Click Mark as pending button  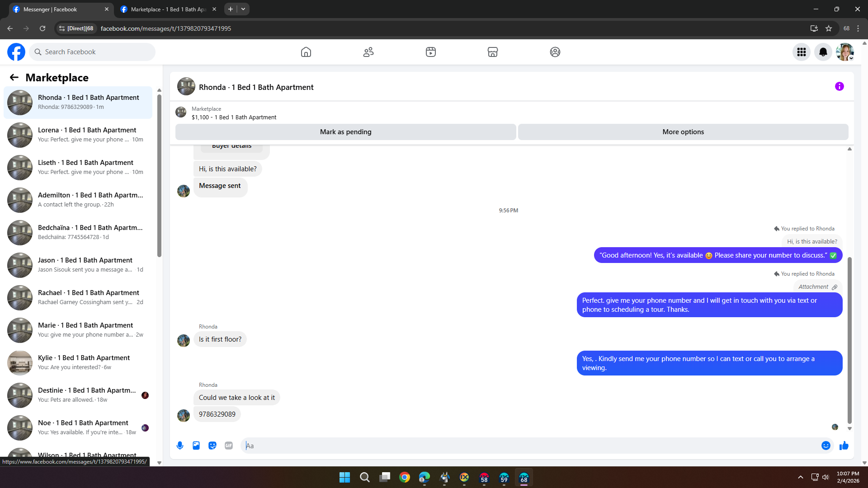pos(345,132)
